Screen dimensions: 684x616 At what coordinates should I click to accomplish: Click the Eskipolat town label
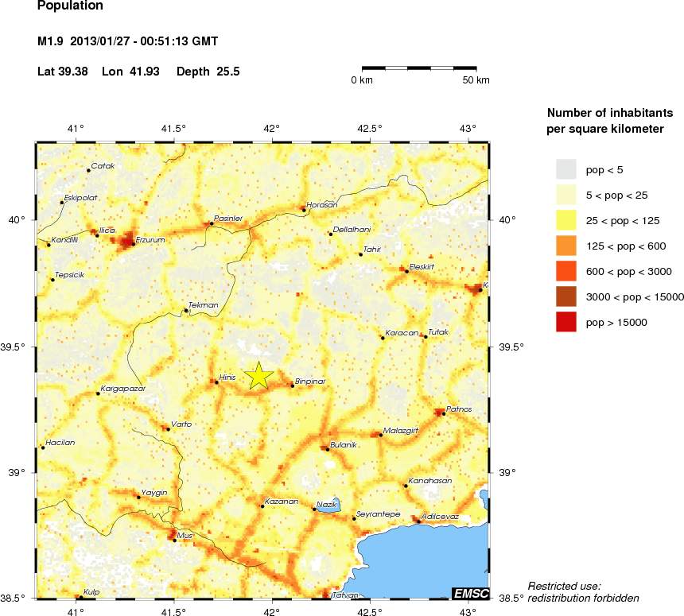pos(80,198)
